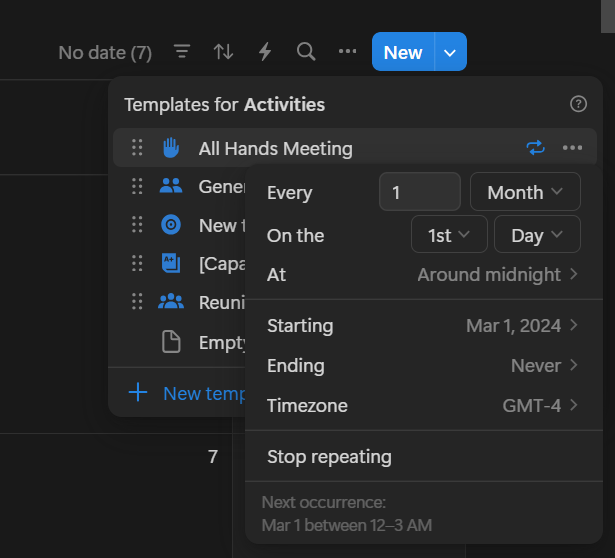The image size is (615, 558).
Task: Open the filter icon in toolbar
Action: (182, 51)
